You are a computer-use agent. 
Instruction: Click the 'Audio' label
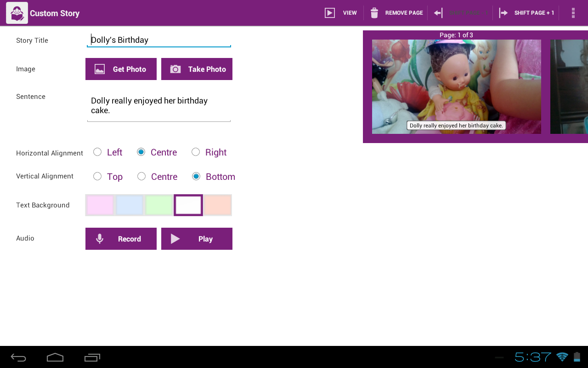pos(25,238)
